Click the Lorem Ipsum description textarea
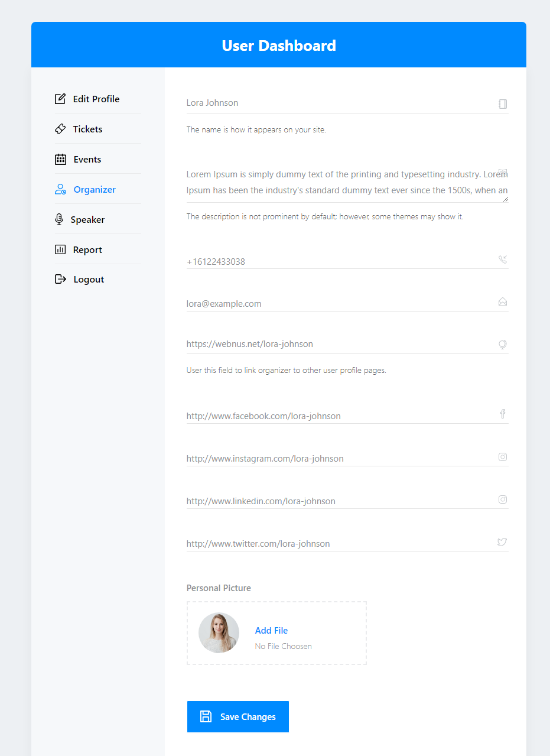 (x=346, y=182)
